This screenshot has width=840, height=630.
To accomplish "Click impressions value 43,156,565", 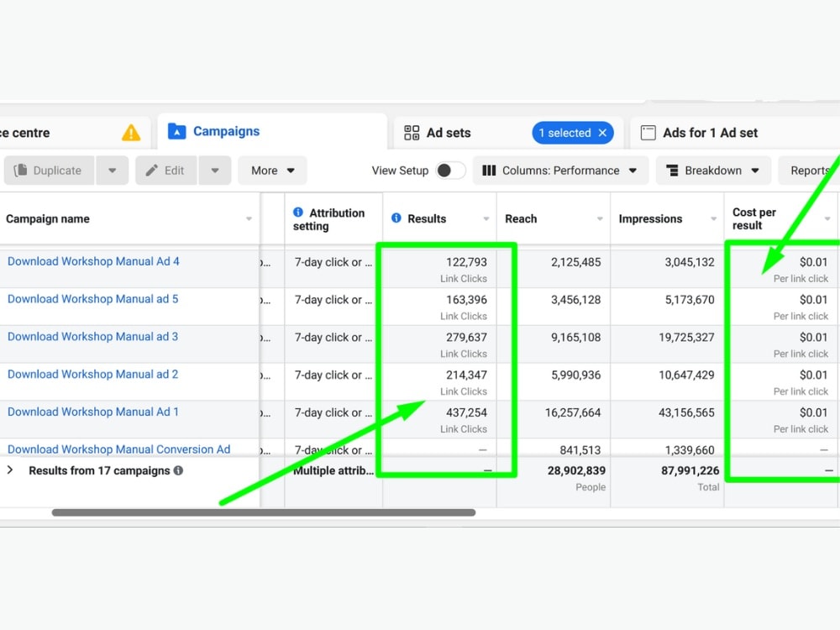I will point(686,412).
